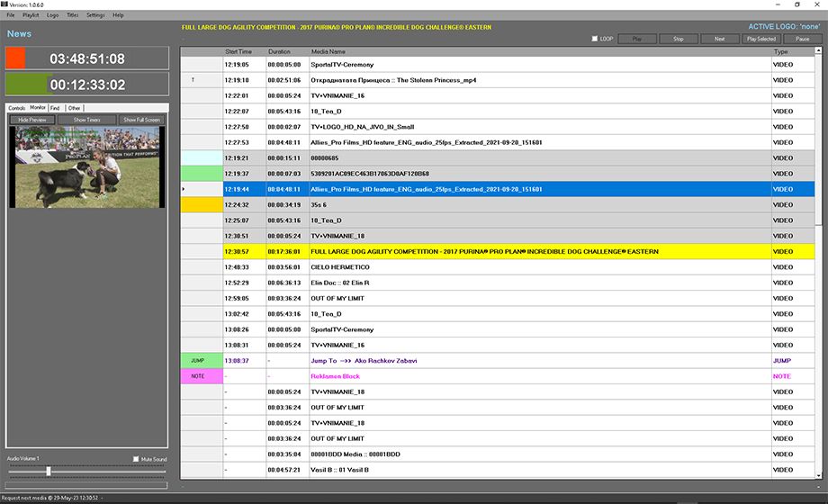Click the Hide Preview button
The width and height of the screenshot is (828, 504).
tap(32, 120)
